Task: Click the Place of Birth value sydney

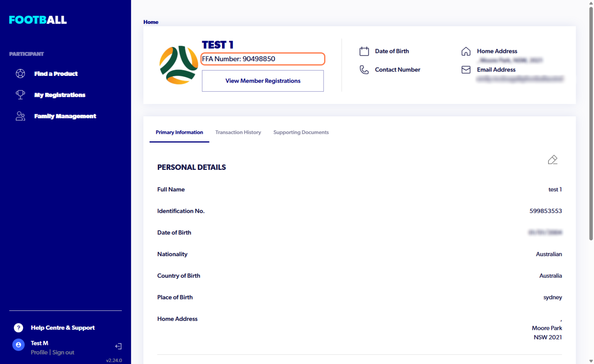Action: click(553, 298)
